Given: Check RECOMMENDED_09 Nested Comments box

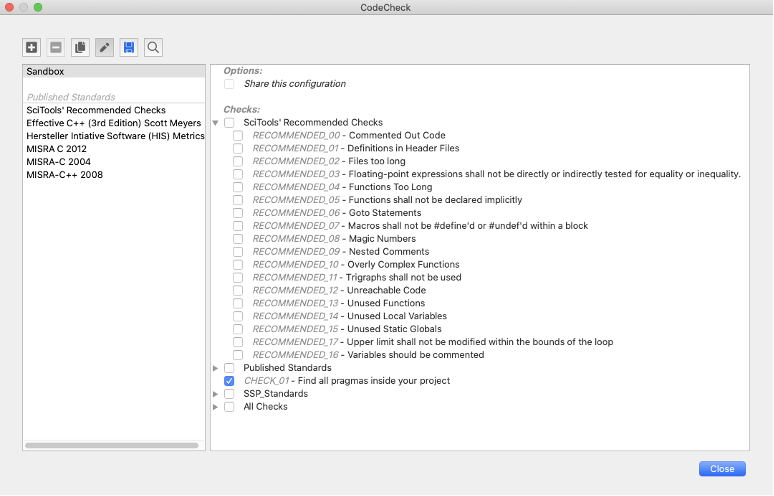Looking at the screenshot, I should coord(238,251).
